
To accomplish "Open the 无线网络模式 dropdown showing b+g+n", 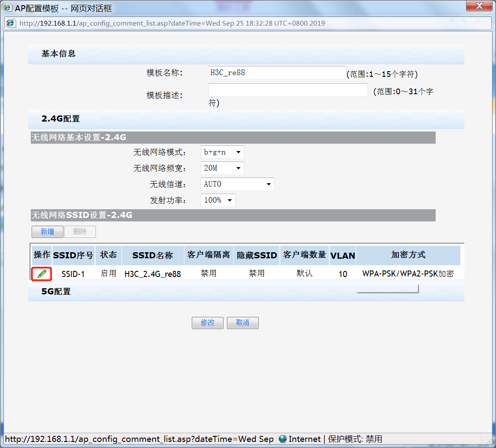I will click(222, 152).
